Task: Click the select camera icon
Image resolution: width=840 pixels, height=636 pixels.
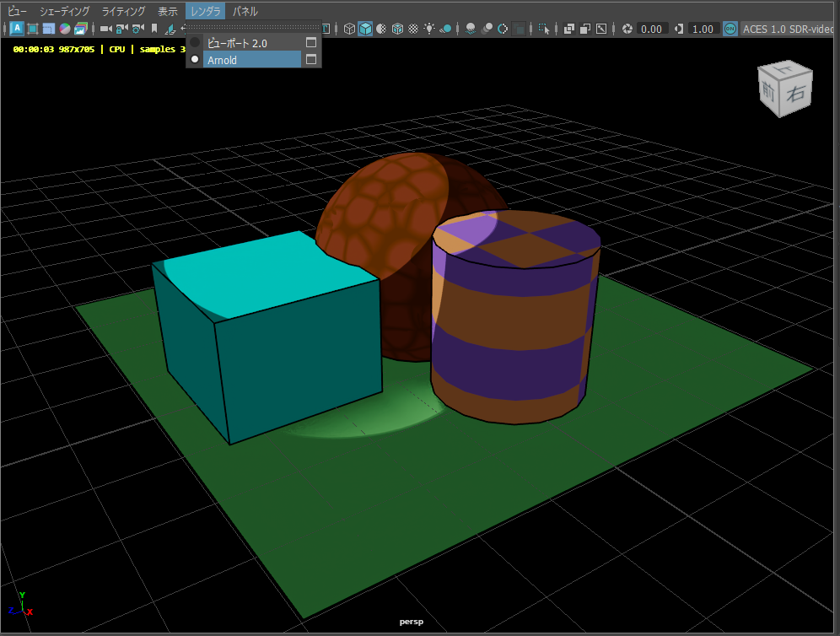Action: click(106, 29)
